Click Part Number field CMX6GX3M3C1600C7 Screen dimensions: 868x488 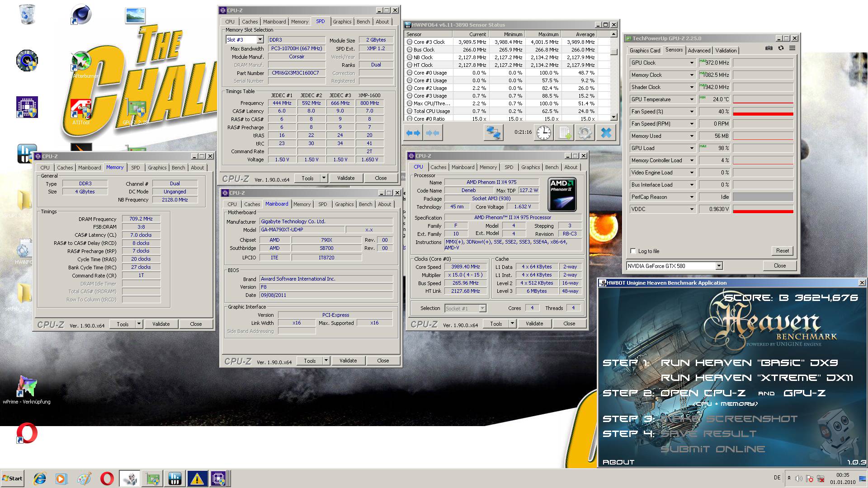(x=296, y=73)
